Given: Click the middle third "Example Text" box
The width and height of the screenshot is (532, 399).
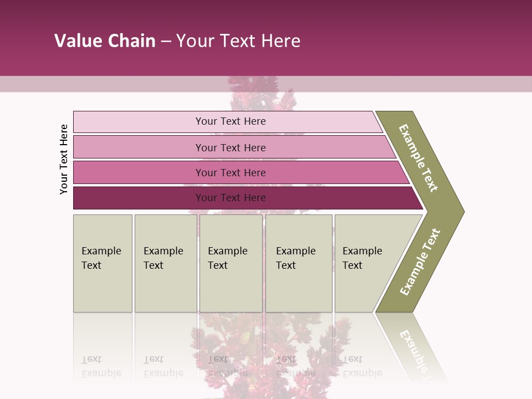Looking at the screenshot, I should tap(231, 263).
